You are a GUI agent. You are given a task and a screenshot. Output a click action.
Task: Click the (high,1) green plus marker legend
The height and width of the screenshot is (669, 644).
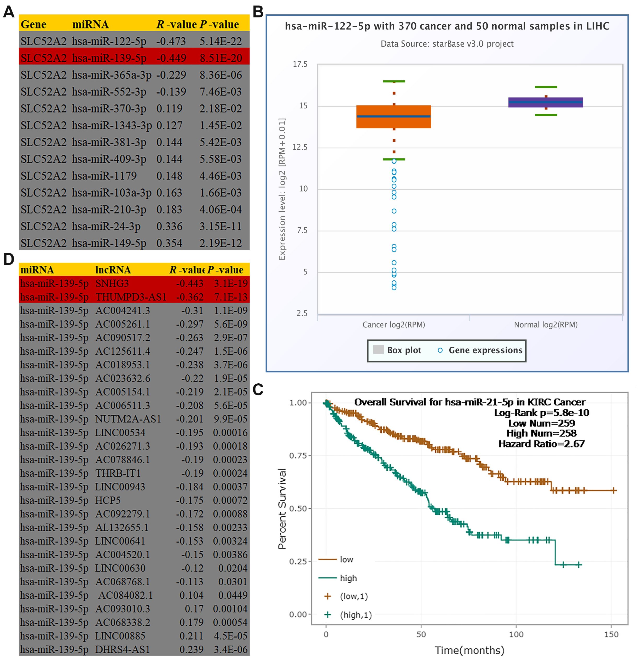(328, 615)
